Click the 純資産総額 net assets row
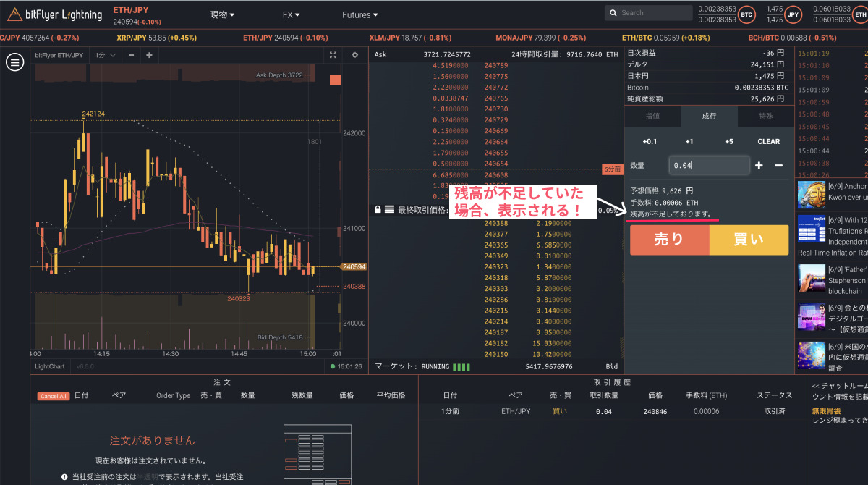Screen dimensions: 868x485 709,98
